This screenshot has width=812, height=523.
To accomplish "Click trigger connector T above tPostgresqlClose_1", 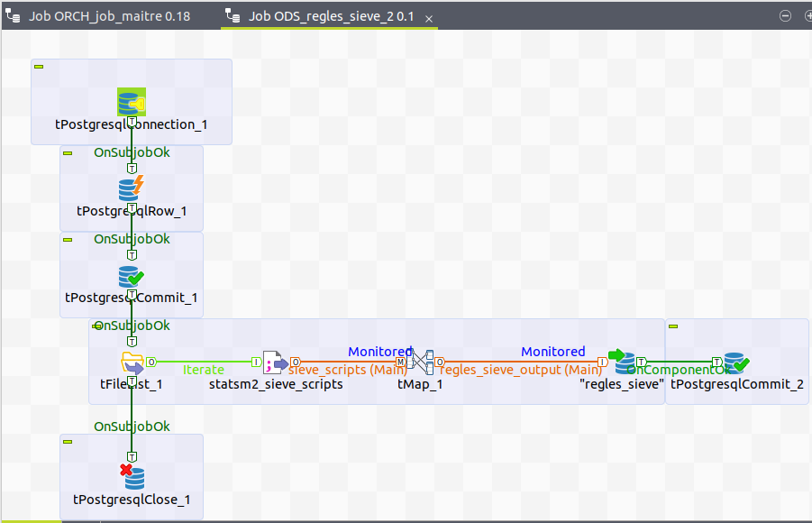I will tap(132, 456).
